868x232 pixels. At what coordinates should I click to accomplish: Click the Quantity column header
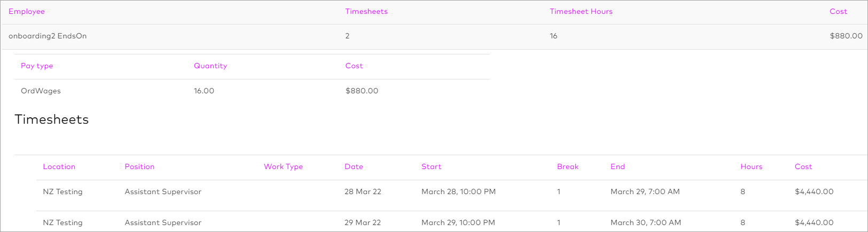tap(210, 66)
